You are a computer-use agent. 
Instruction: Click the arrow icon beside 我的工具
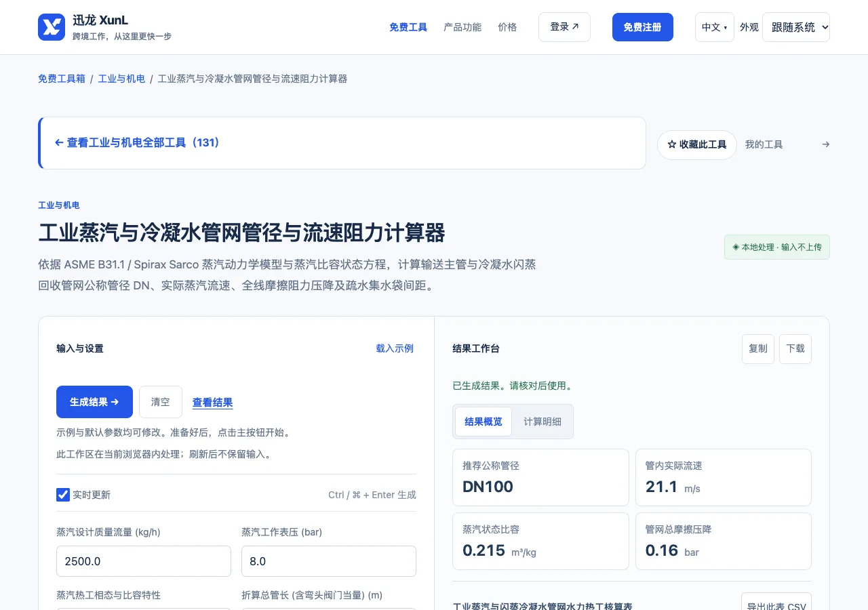click(825, 144)
